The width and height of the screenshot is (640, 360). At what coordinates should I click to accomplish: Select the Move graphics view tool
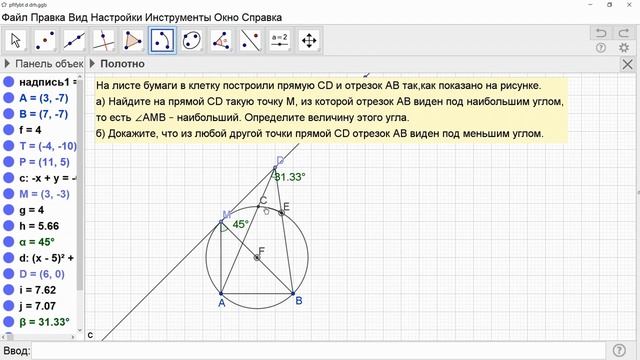coord(309,40)
